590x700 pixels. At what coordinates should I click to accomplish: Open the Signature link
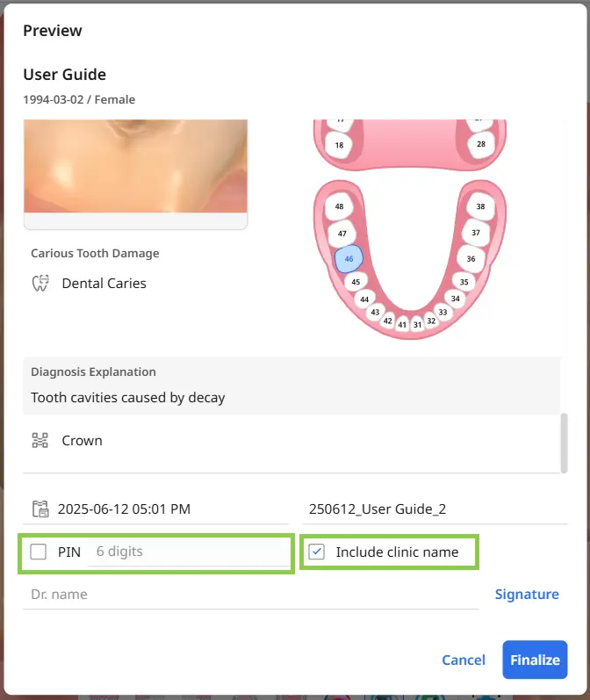[x=527, y=595]
